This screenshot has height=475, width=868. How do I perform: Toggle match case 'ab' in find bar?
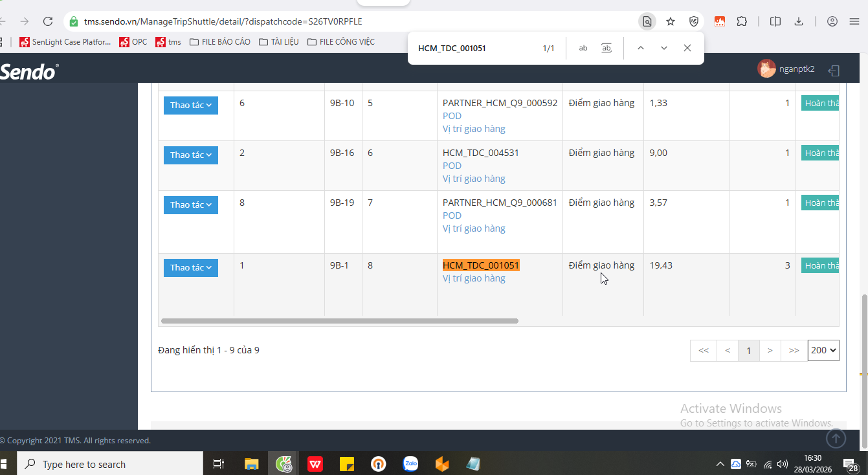click(583, 48)
